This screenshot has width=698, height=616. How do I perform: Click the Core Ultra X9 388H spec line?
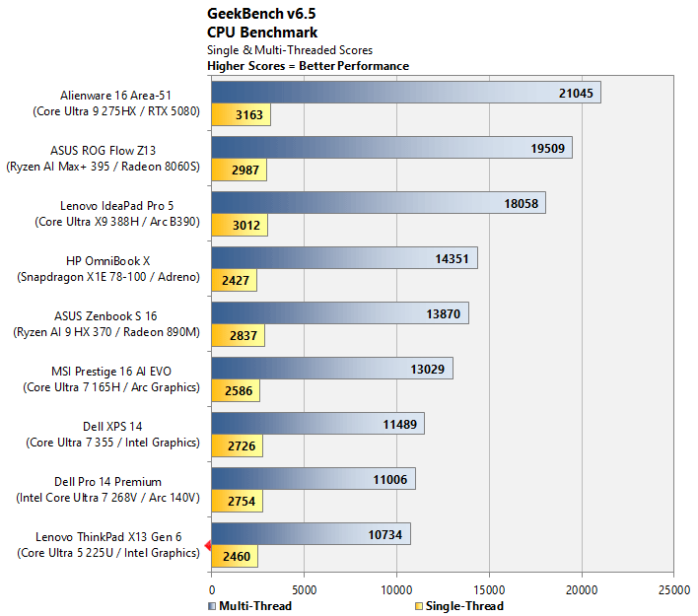pos(117,222)
